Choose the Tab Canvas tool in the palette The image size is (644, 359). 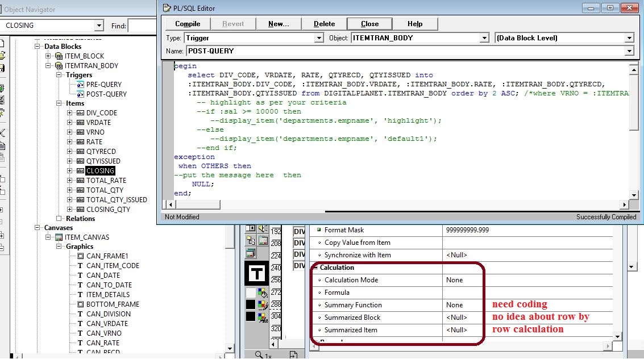pos(263,241)
